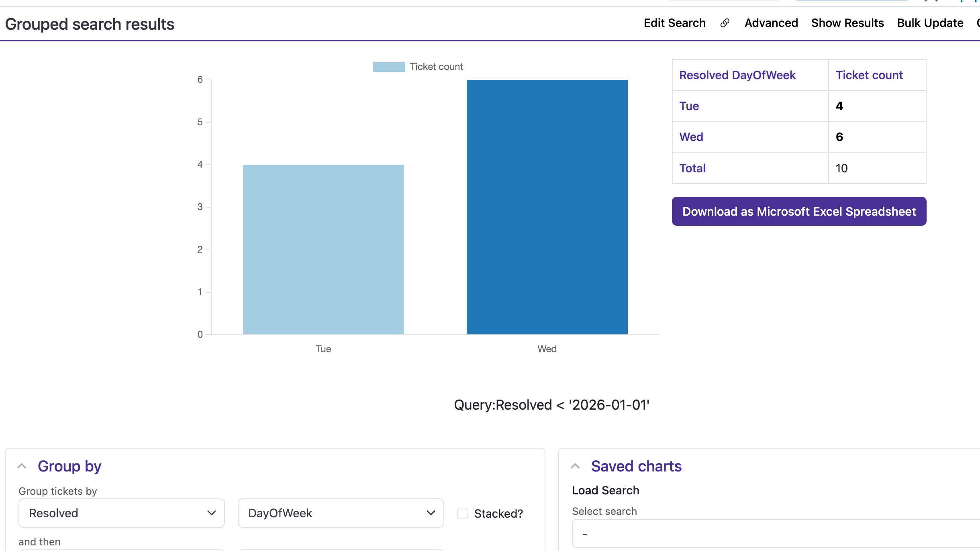Collapse the Saved charts section chevron
This screenshot has width=980, height=551.
[575, 466]
